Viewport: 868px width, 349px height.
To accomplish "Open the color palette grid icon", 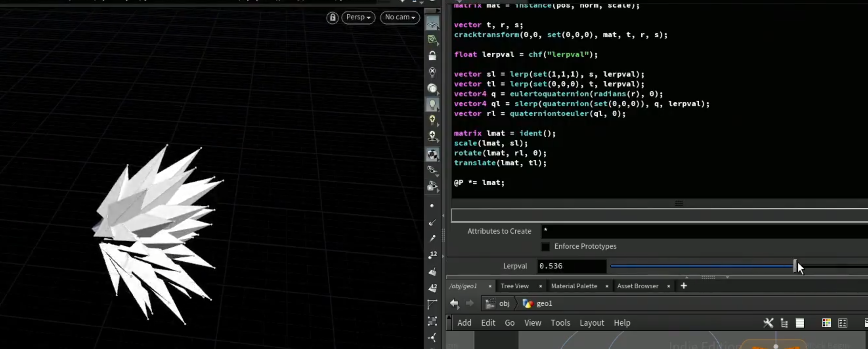I will [826, 323].
